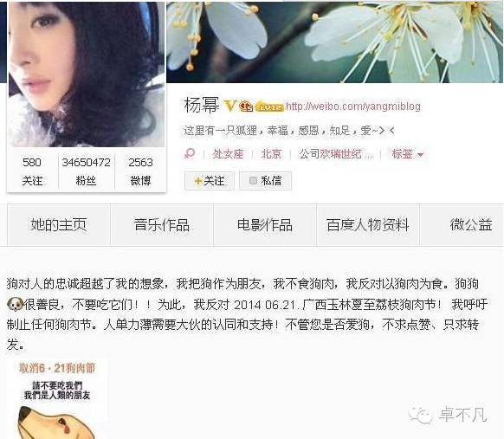The image size is (504, 439).
Task: Switch to the 音乐作品 tab
Action: click(162, 224)
